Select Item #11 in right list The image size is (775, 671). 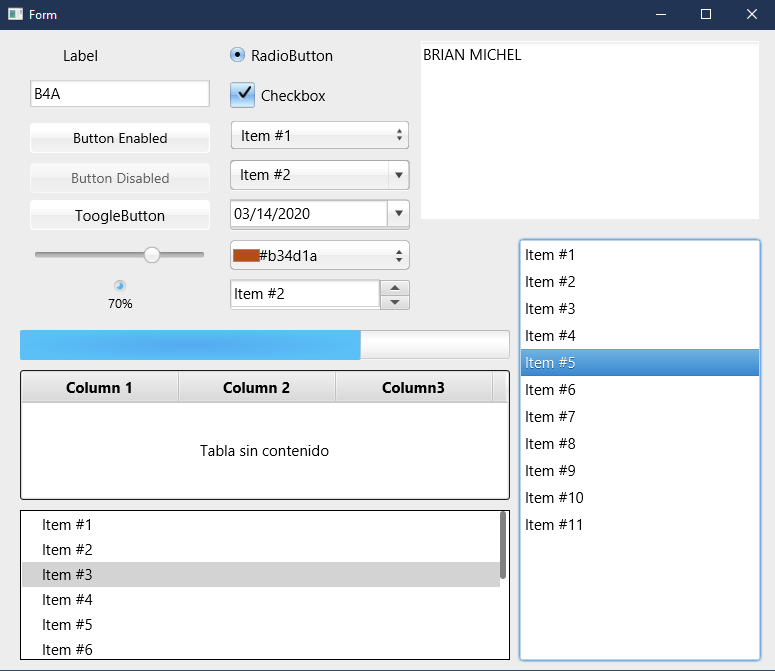(x=640, y=525)
